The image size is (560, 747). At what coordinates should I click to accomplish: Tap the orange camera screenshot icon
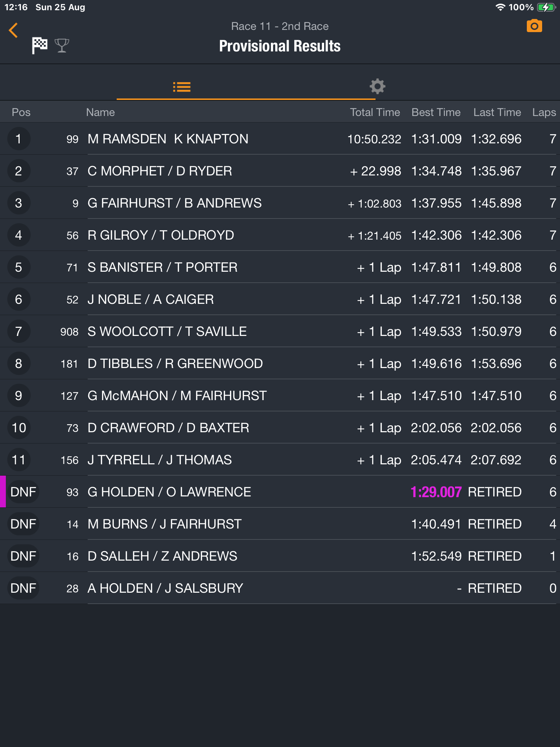534,26
